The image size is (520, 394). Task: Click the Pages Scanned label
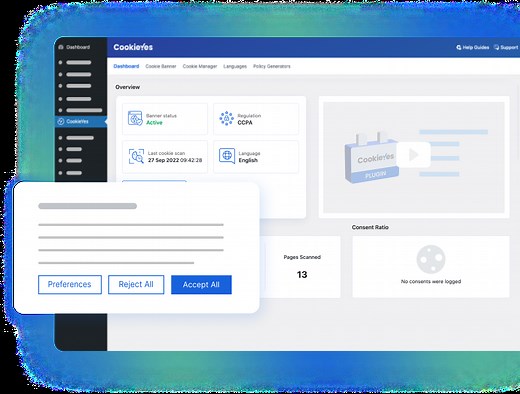pyautogui.click(x=302, y=257)
